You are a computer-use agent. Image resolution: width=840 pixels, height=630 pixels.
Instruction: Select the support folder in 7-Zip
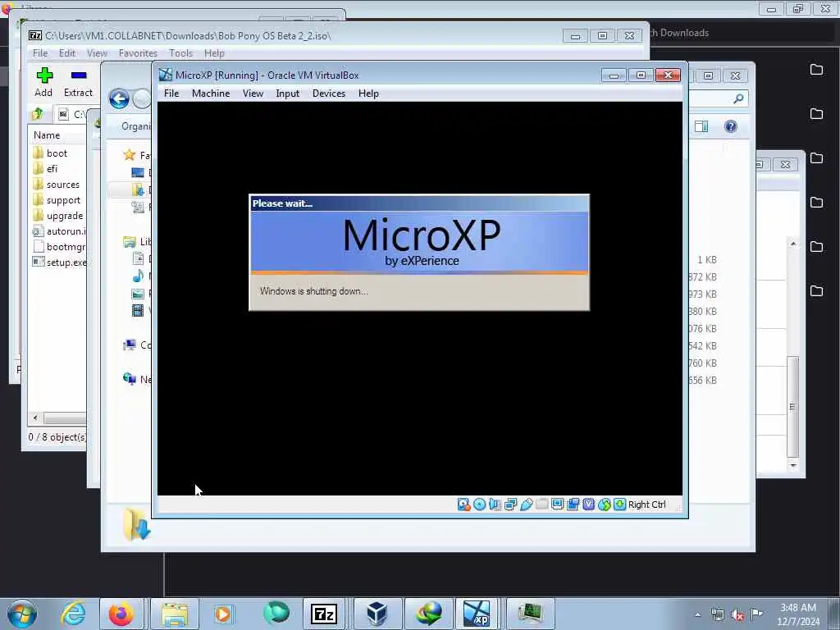[x=57, y=200]
